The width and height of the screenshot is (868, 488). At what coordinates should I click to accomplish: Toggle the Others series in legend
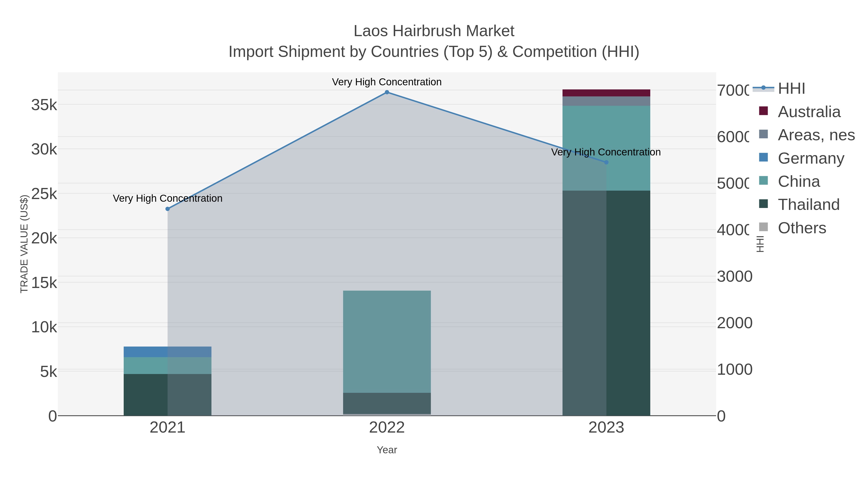[x=792, y=228]
